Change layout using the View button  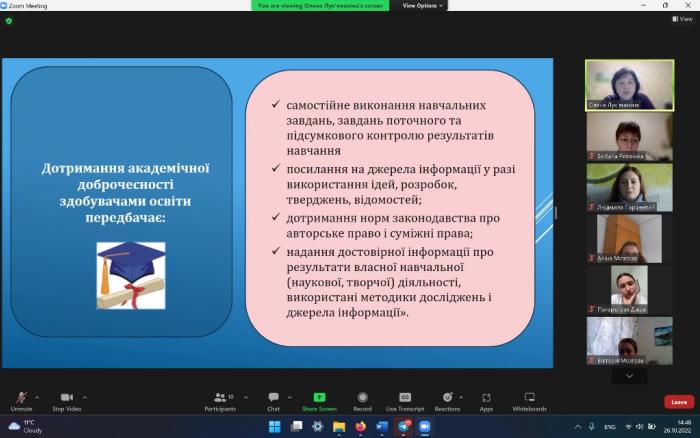[684, 18]
